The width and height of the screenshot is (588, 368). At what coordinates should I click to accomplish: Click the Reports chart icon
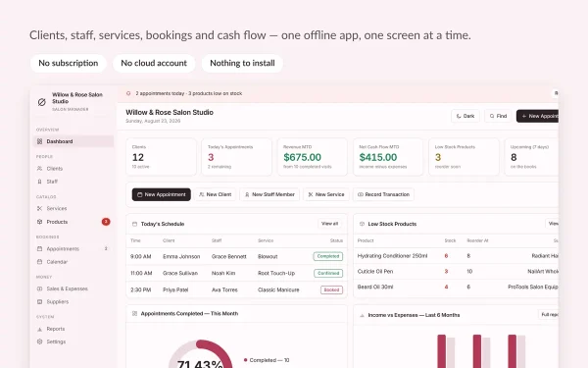40,329
